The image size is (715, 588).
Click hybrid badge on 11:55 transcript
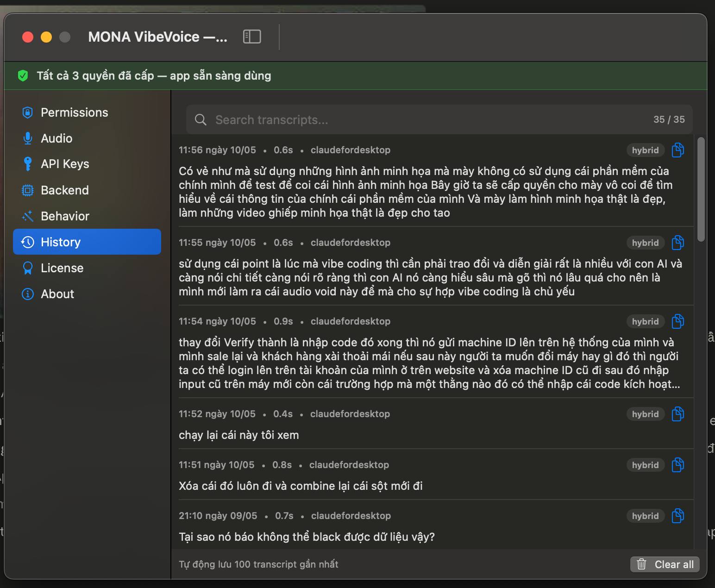click(646, 243)
